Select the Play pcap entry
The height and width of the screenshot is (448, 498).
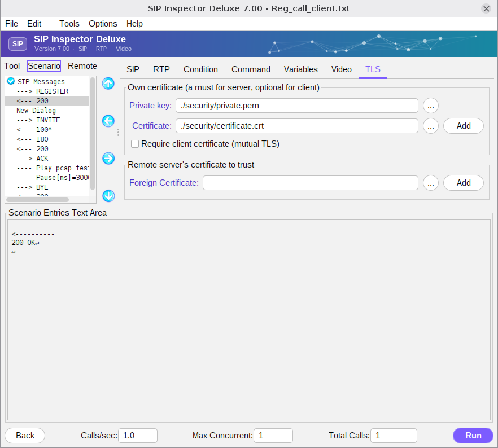coord(47,168)
